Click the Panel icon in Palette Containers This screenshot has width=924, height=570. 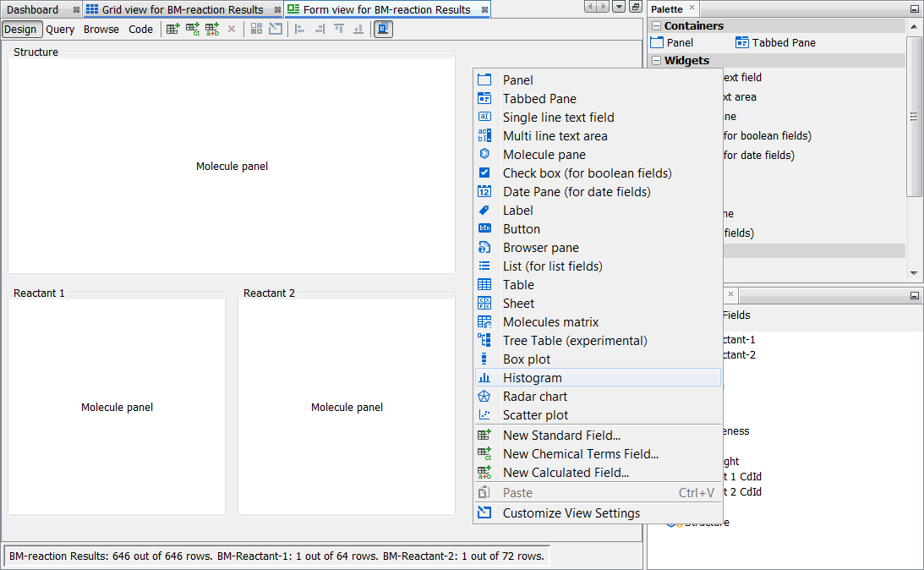[x=657, y=42]
